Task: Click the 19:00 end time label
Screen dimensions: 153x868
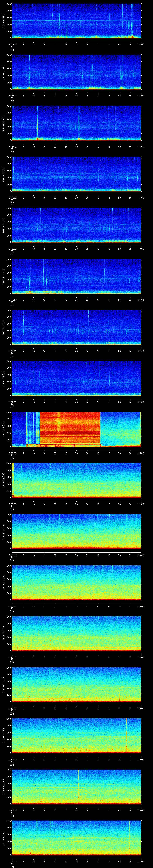Action: click(141, 249)
